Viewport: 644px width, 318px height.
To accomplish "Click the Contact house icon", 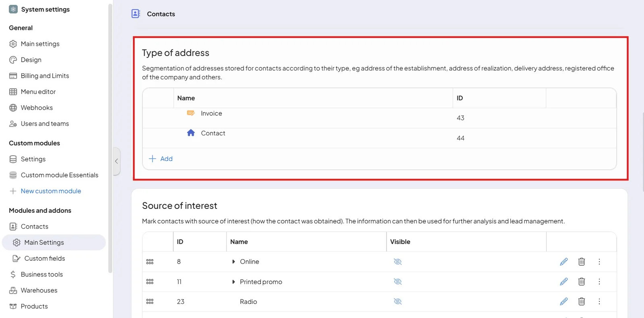I will pos(191,133).
